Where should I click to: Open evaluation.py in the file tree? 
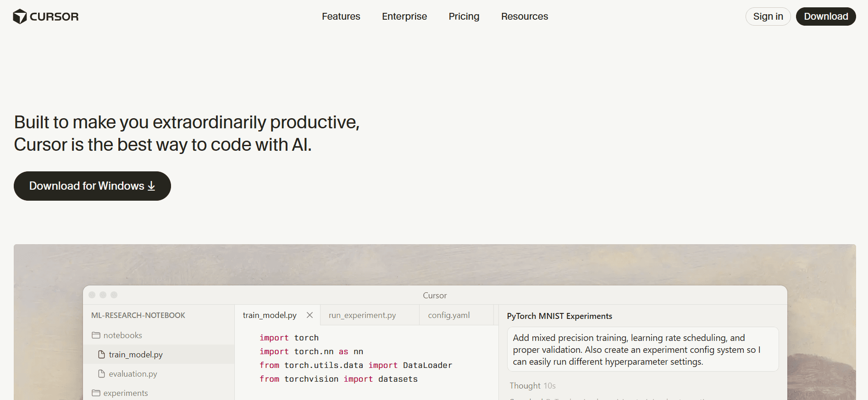pyautogui.click(x=159, y=374)
